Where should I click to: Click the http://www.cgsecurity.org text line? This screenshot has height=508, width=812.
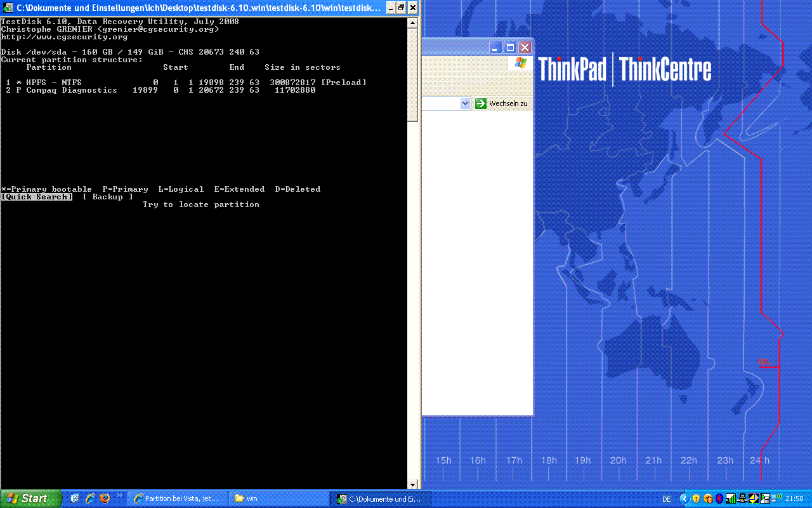[64, 37]
